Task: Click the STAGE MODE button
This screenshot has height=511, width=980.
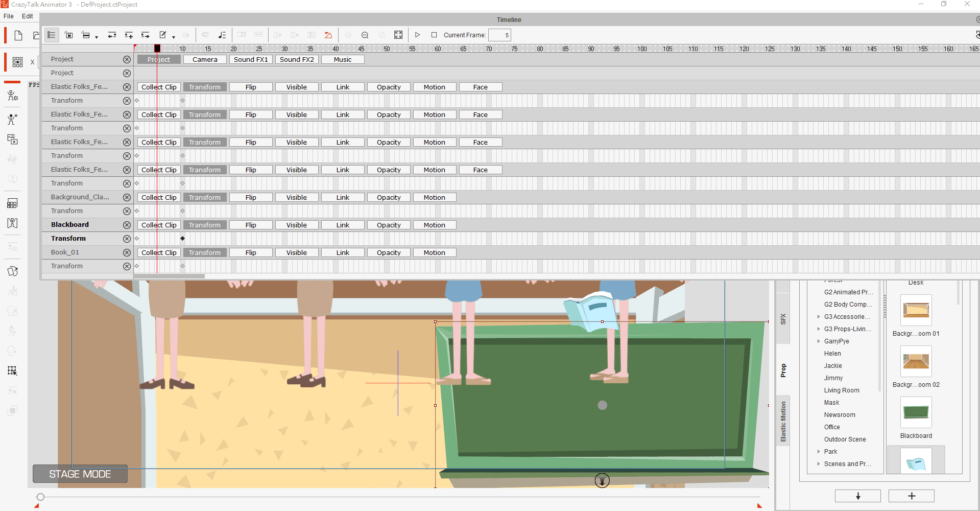Action: 80,474
